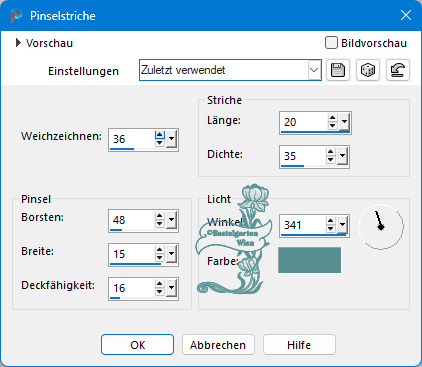This screenshot has width=422, height=367.
Task: Enable the Bildvorschau checkbox
Action: click(x=331, y=43)
